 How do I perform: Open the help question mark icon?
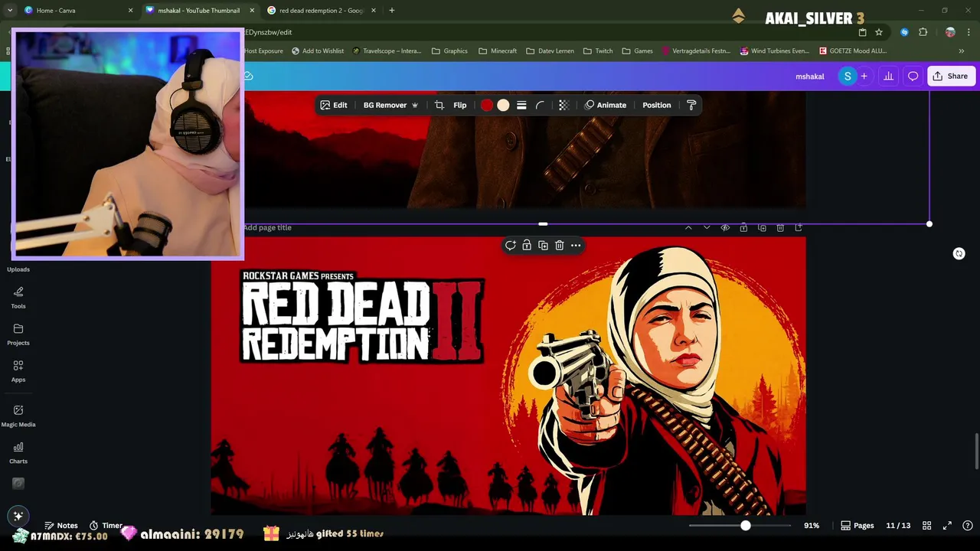click(x=968, y=526)
